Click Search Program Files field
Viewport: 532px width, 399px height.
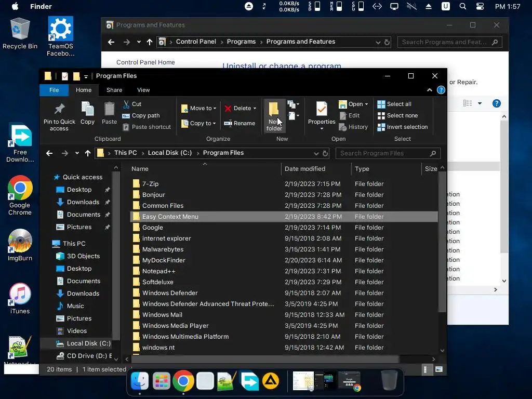click(x=388, y=153)
